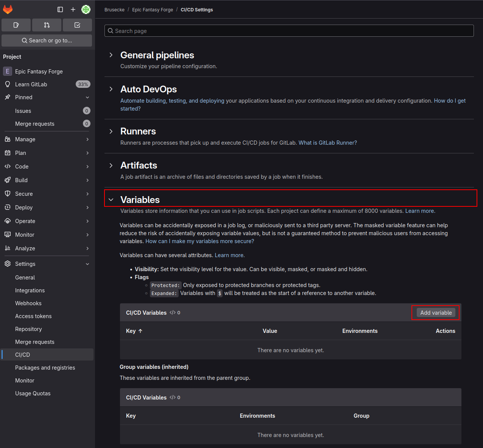Click the Manage users icon
Screen dimensions: 483x448
point(8,139)
